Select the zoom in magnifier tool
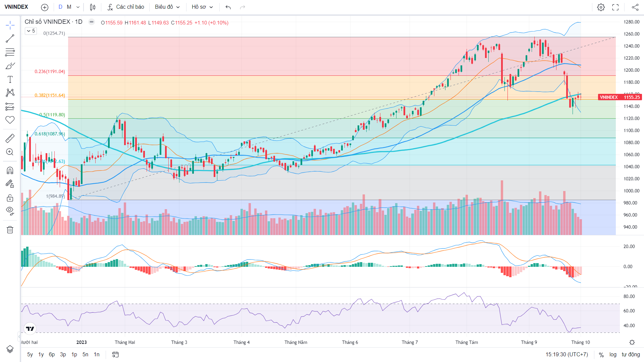This screenshot has width=644, height=362. (x=10, y=152)
